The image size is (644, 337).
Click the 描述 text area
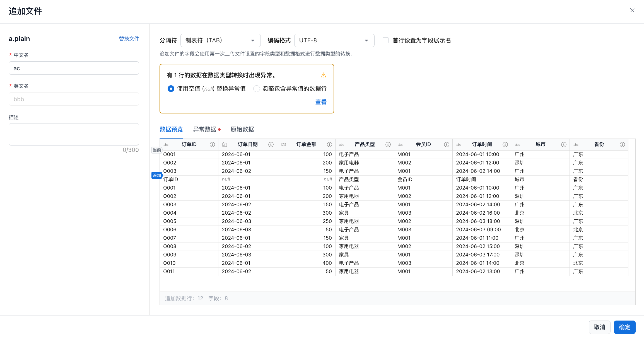74,134
